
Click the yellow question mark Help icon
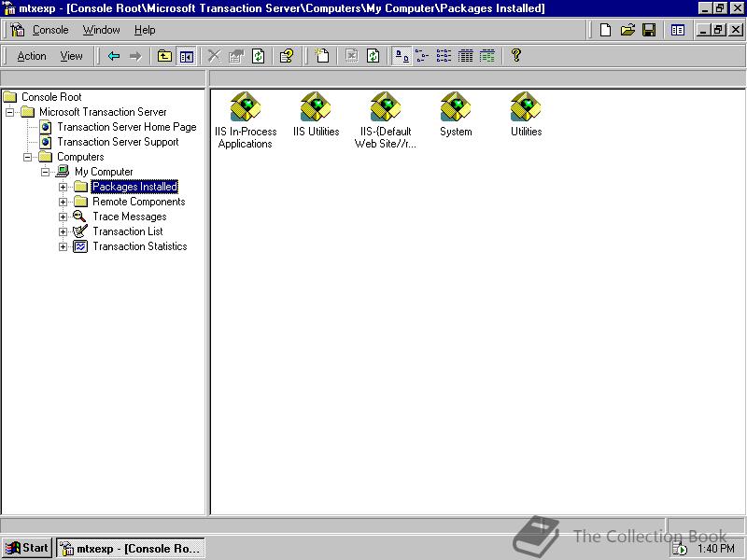click(515, 56)
